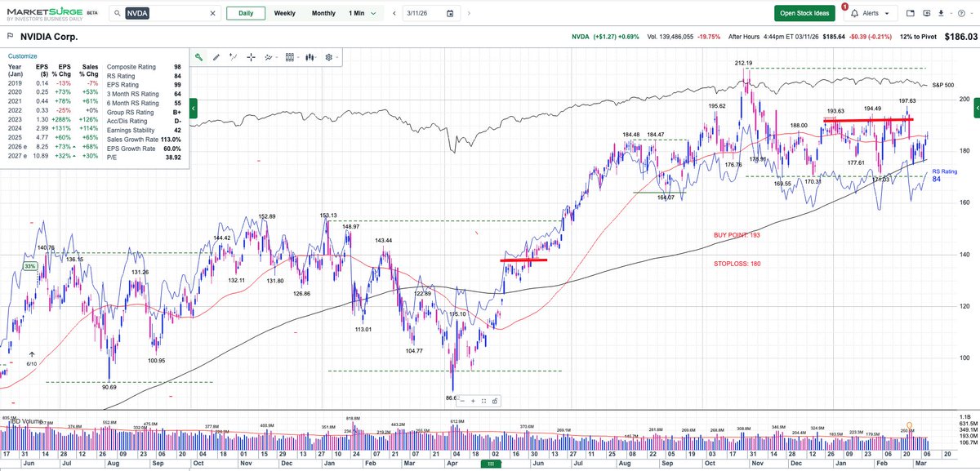Open the chart layout columns icon
Image resolution: width=980 pixels, height=471 pixels.
(x=289, y=57)
